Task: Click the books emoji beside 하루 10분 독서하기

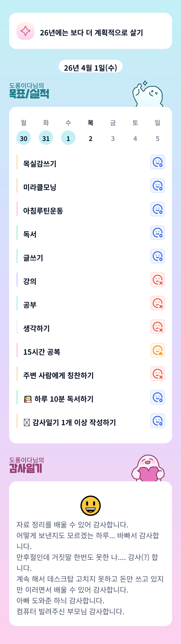Action: pyautogui.click(x=28, y=399)
